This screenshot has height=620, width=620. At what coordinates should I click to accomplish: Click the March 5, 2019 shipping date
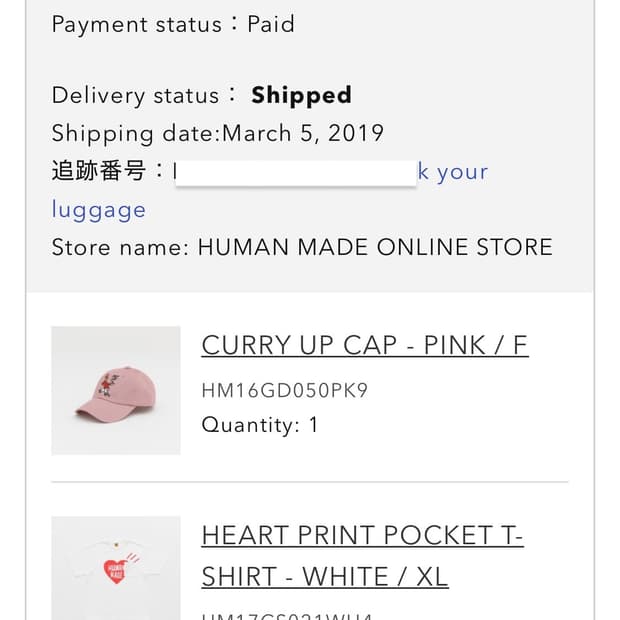(x=303, y=133)
